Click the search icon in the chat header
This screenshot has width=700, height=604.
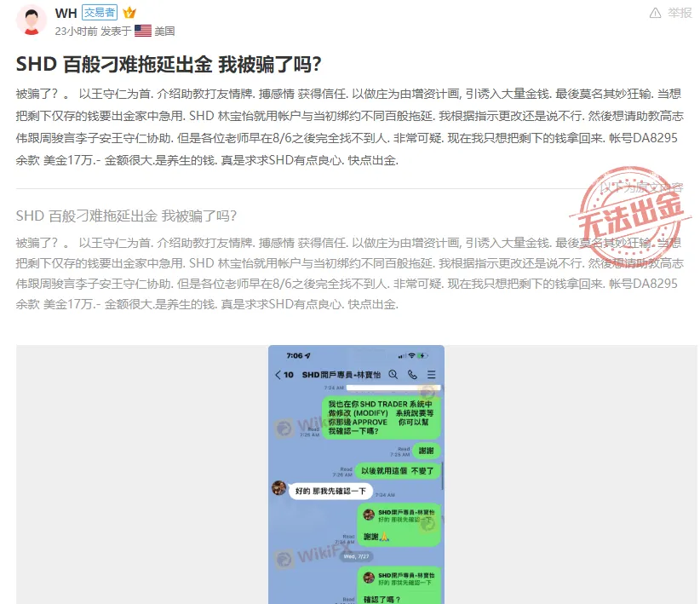393,374
